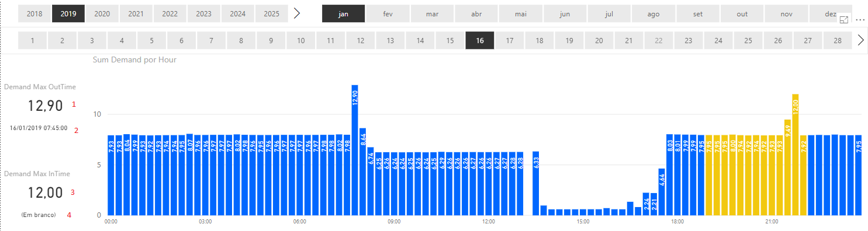Select month jan
This screenshot has height=231, width=868.
(344, 13)
